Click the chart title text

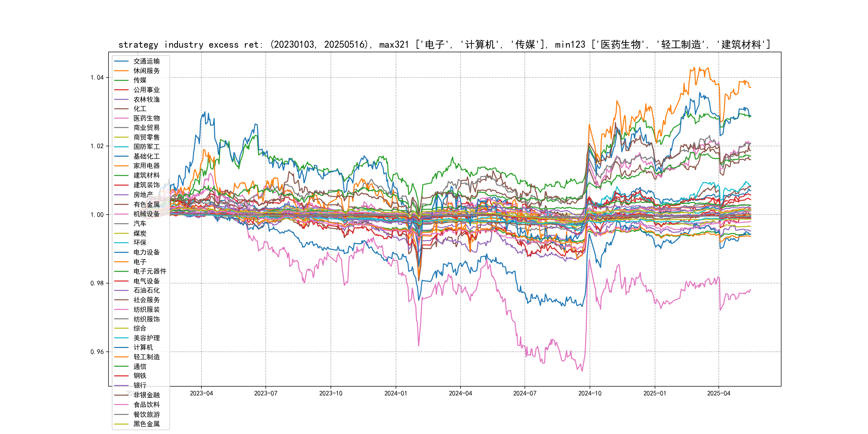[x=444, y=44]
